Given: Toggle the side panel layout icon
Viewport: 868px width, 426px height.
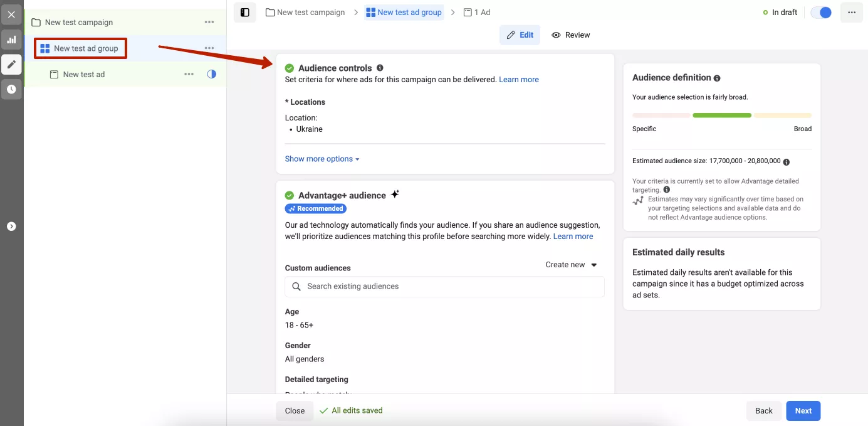Looking at the screenshot, I should [245, 13].
